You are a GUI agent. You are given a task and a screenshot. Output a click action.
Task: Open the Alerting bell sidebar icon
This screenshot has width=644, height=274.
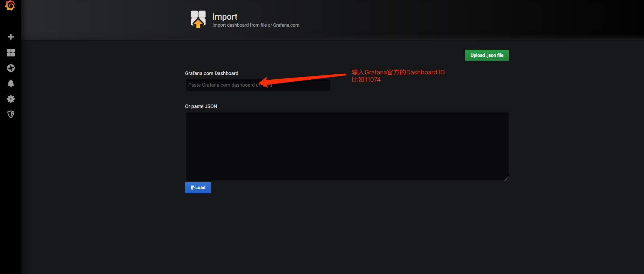[x=11, y=83]
